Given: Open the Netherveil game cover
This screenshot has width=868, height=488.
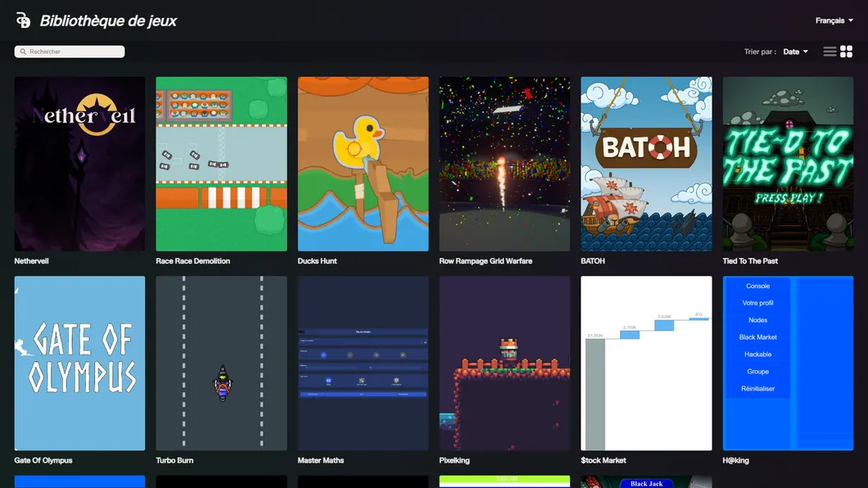Looking at the screenshot, I should click(x=79, y=164).
